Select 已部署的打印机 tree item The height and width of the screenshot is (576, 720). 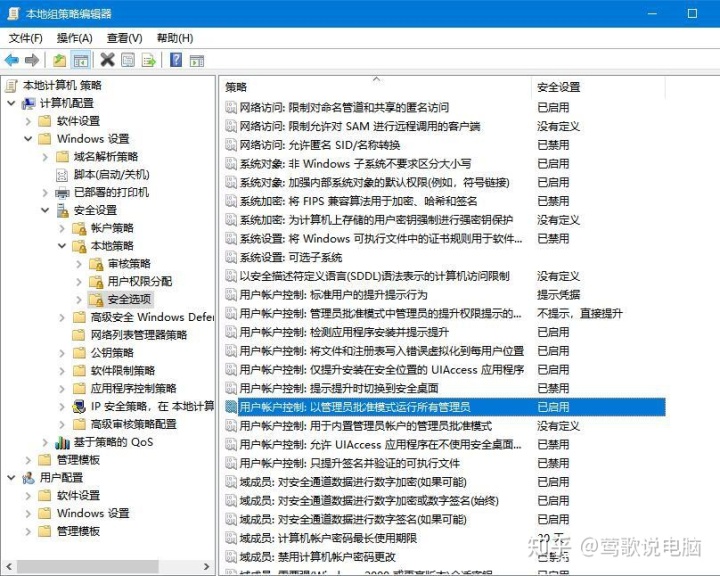click(x=111, y=192)
